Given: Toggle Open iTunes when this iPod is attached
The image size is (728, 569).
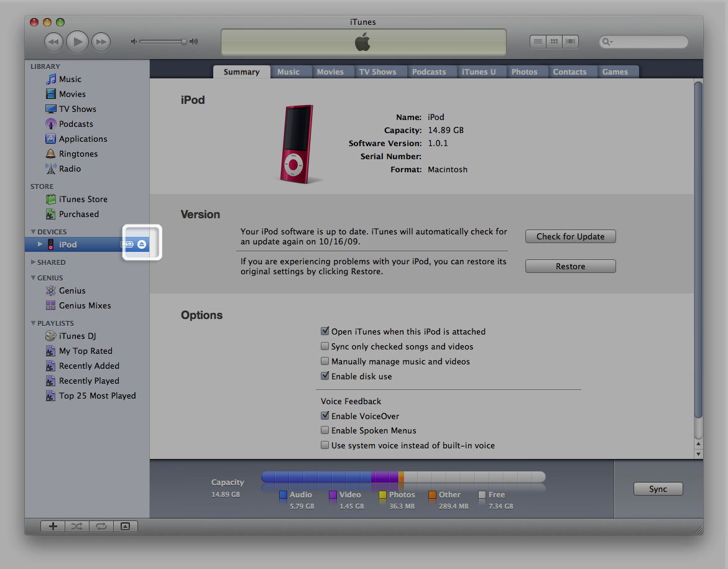Looking at the screenshot, I should tap(325, 331).
